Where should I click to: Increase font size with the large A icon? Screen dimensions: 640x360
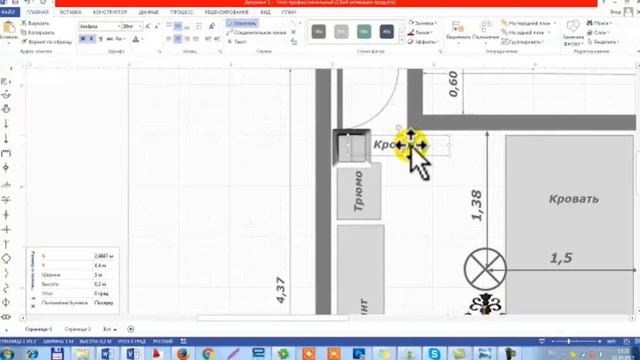click(x=148, y=27)
